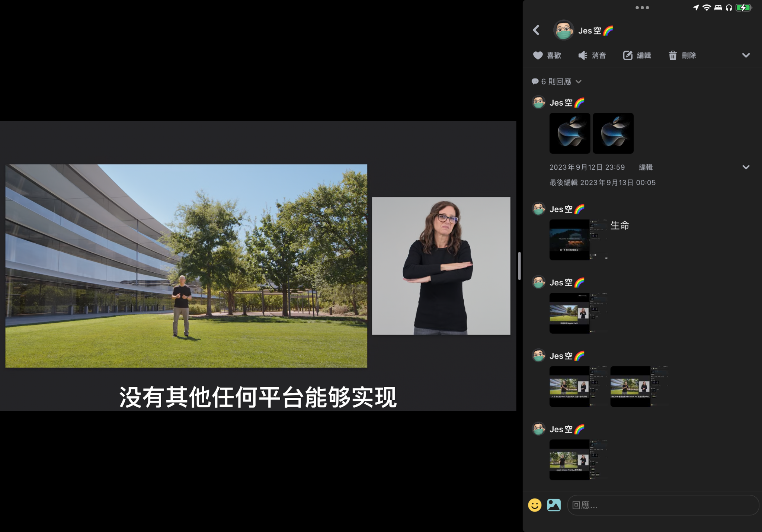
Task: Open the first Apple logo thumbnail
Action: pyautogui.click(x=570, y=133)
